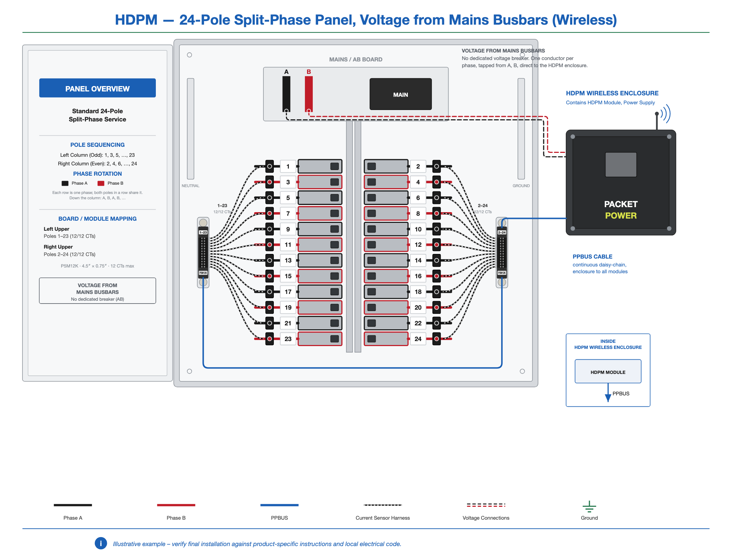Click the current sensor beside pole 23
Image resolution: width=732 pixels, height=560 pixels.
click(269, 339)
